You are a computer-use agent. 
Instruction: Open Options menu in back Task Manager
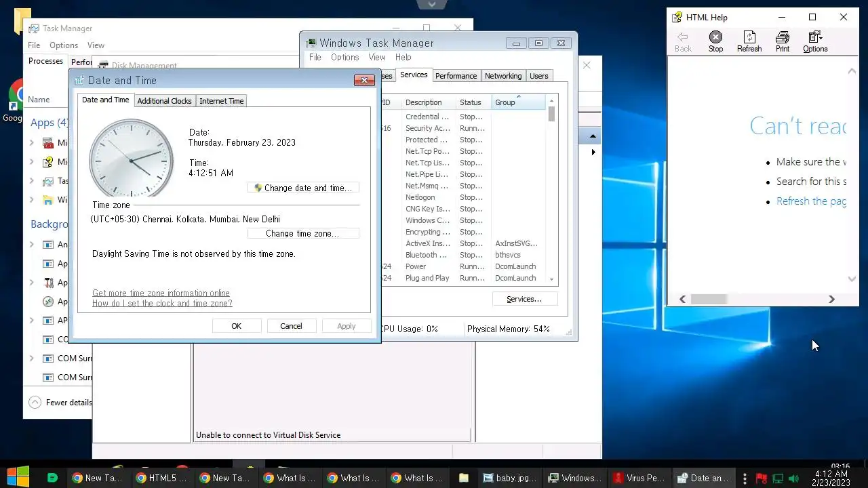(64, 45)
